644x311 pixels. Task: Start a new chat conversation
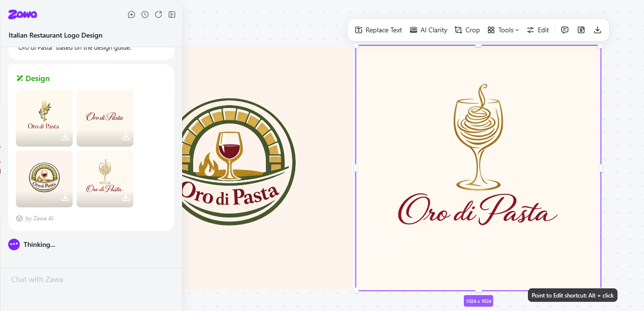[131, 14]
